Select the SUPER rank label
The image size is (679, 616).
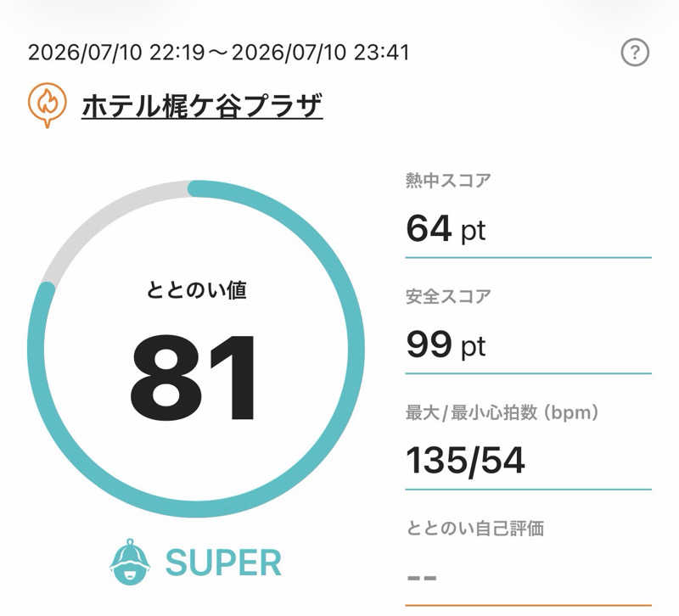coord(223,563)
